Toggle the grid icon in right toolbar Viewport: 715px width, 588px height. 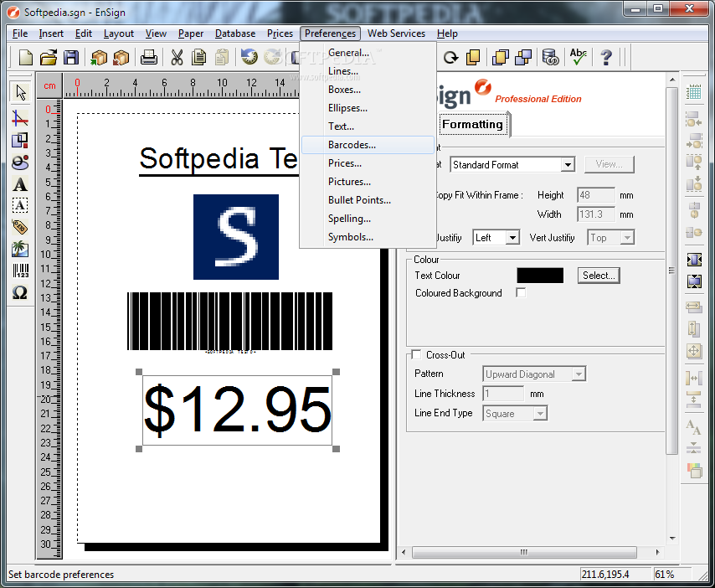pyautogui.click(x=693, y=92)
